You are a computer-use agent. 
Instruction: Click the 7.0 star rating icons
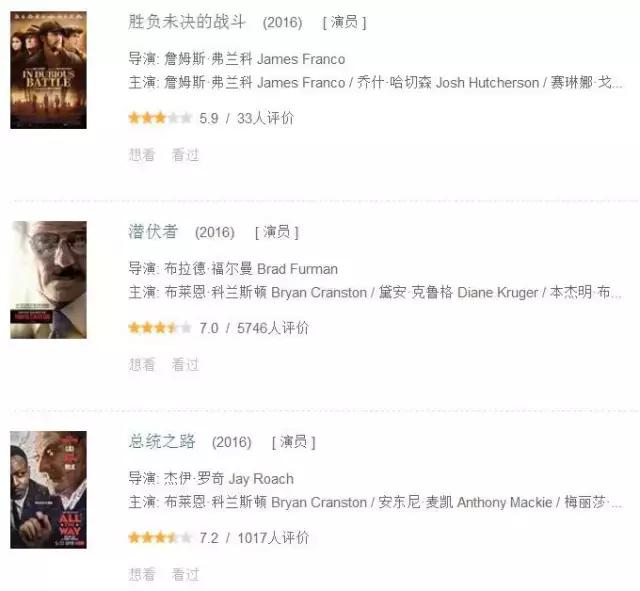pos(160,328)
